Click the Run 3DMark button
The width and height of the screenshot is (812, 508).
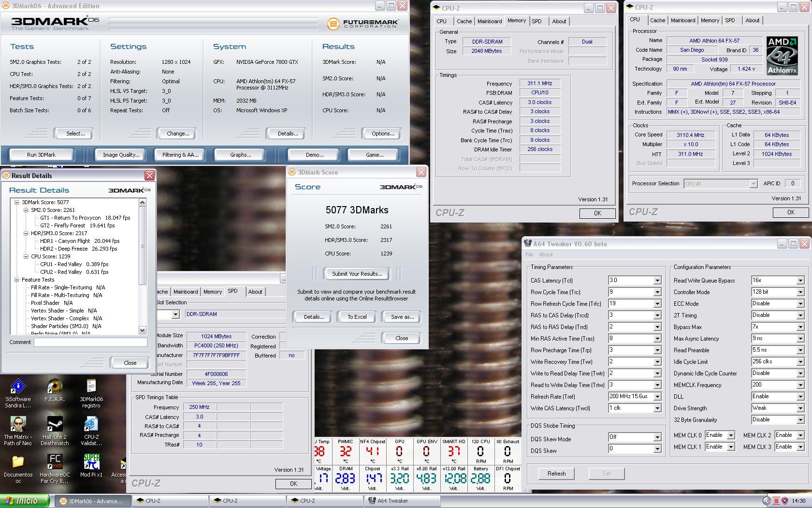[x=42, y=155]
